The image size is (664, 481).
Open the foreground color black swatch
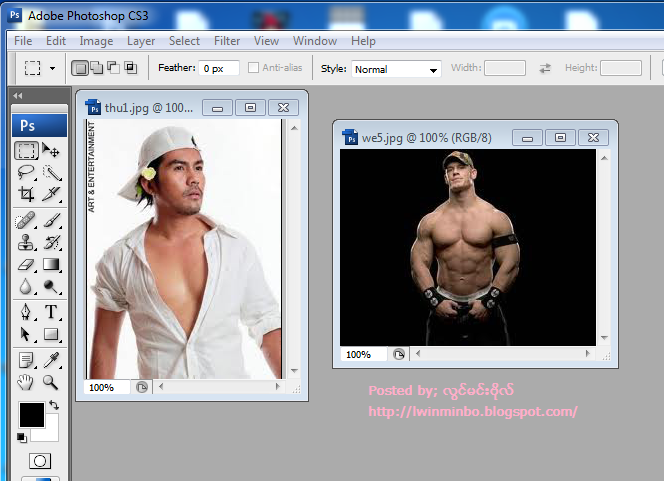31,415
